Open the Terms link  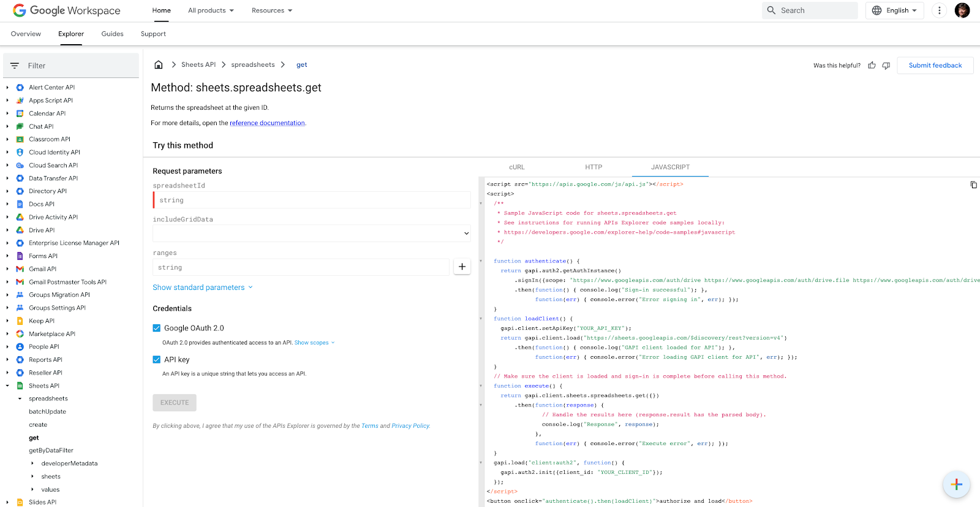[370, 426]
